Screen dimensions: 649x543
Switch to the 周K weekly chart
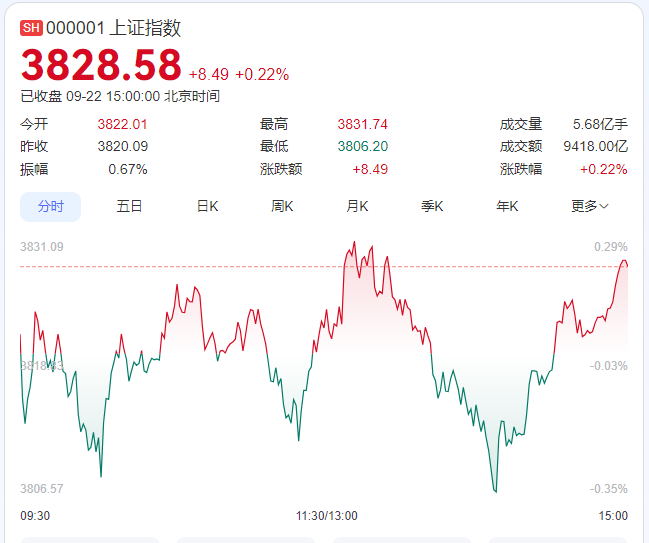[282, 206]
